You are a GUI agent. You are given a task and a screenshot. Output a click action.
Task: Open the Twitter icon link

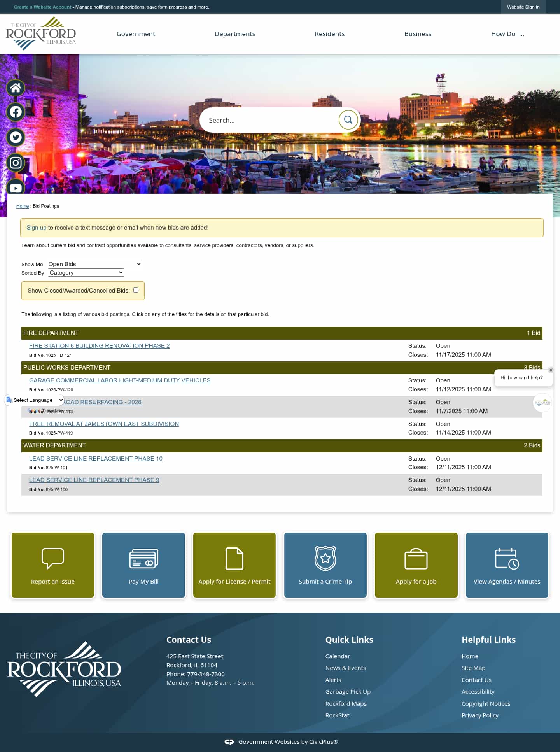pyautogui.click(x=16, y=137)
